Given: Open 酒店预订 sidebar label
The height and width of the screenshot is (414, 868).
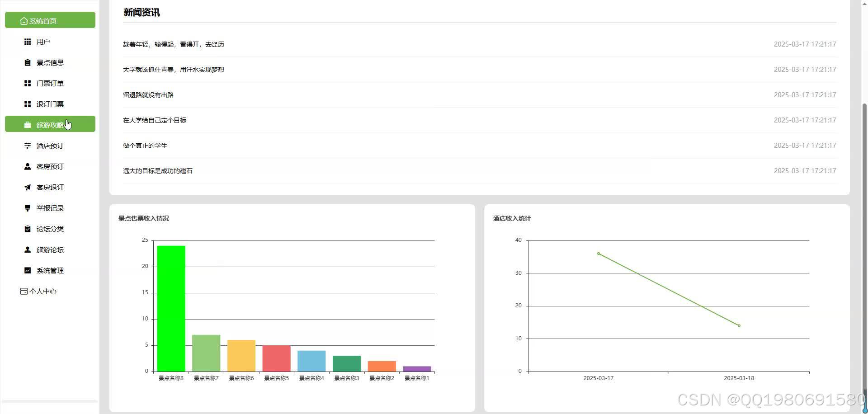Looking at the screenshot, I should pyautogui.click(x=50, y=146).
